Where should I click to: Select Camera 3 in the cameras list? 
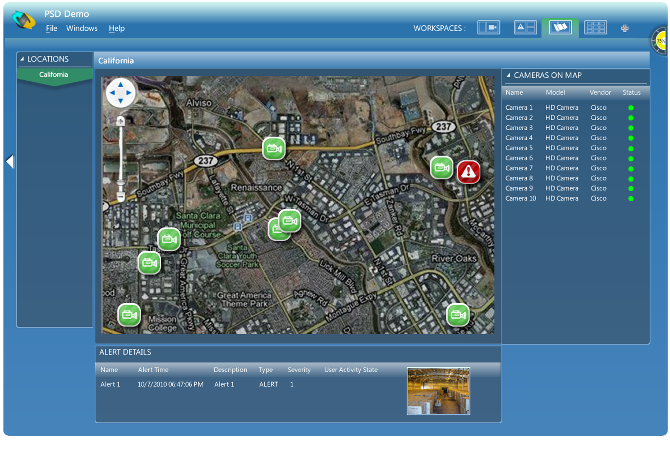tap(519, 128)
